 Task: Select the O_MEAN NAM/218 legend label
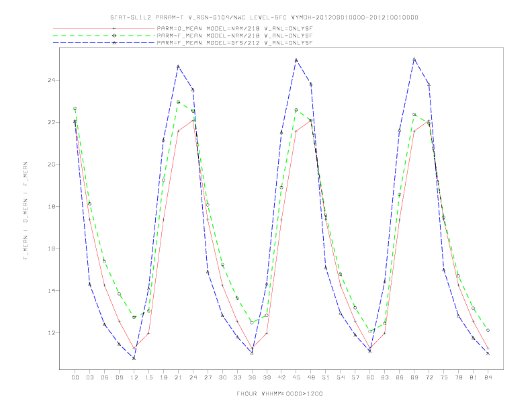[x=234, y=28]
